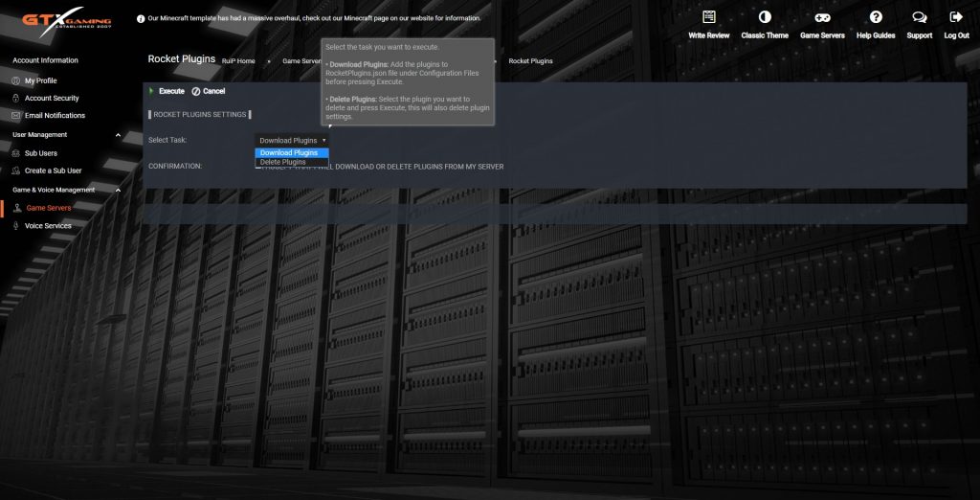Open the Account Security link
Image resolution: width=980 pixels, height=500 pixels.
(x=52, y=99)
